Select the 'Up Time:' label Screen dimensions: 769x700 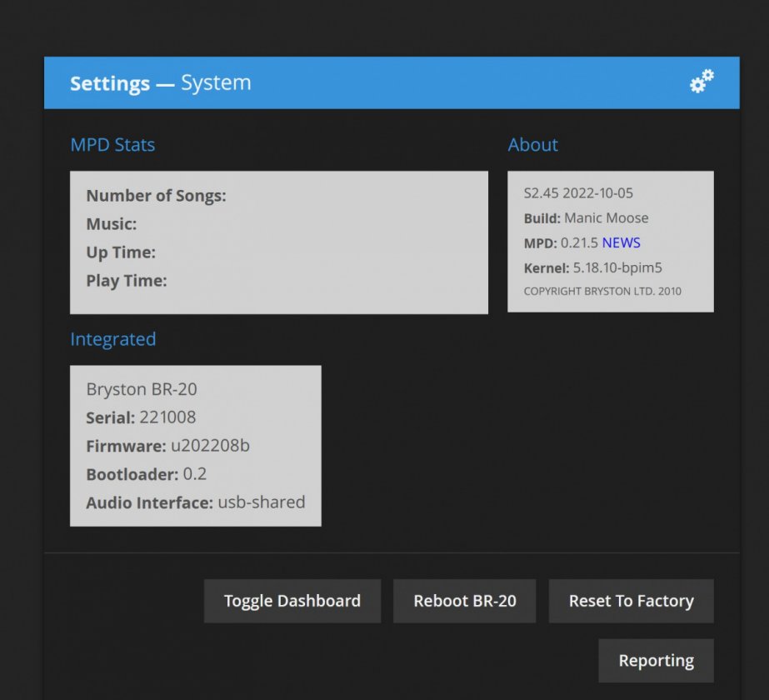click(121, 252)
